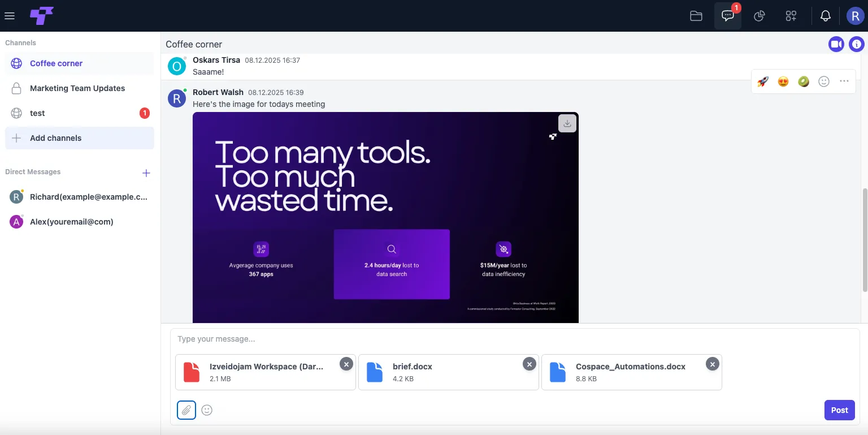868x435 pixels.
Task: Click Oskars Tirsa's avatar
Action: (x=177, y=66)
